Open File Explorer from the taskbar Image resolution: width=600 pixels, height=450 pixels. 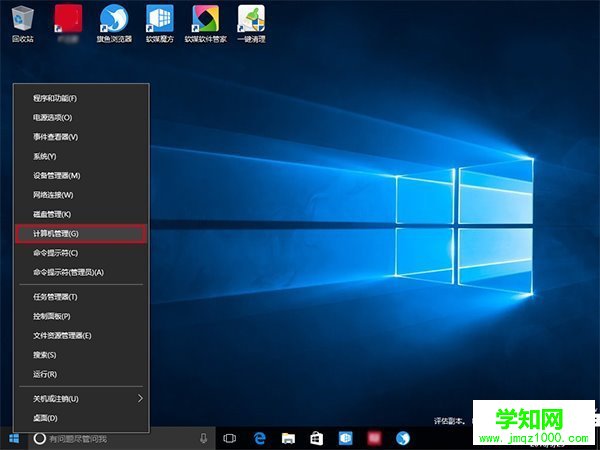288,439
